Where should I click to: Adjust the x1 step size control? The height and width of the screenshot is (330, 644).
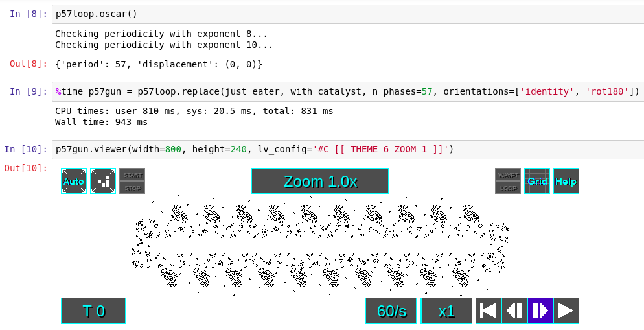point(446,311)
